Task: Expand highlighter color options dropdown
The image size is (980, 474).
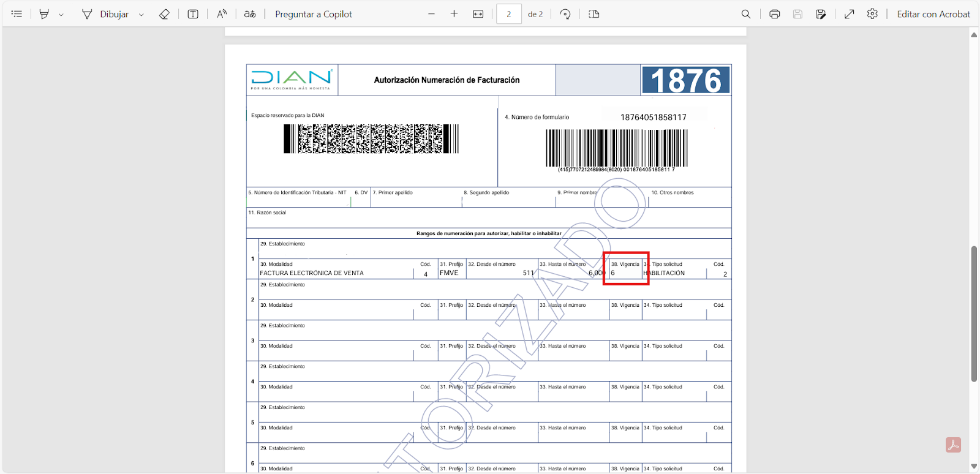Action: [x=61, y=15]
